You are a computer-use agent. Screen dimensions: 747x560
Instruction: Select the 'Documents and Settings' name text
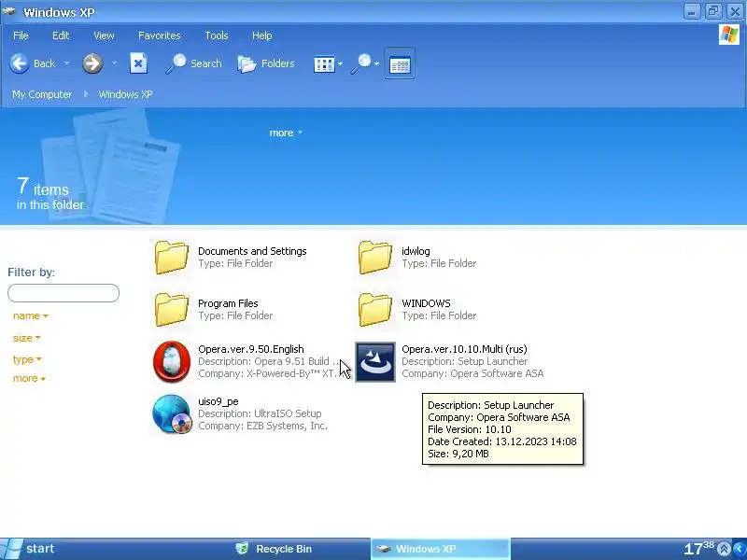tap(252, 251)
